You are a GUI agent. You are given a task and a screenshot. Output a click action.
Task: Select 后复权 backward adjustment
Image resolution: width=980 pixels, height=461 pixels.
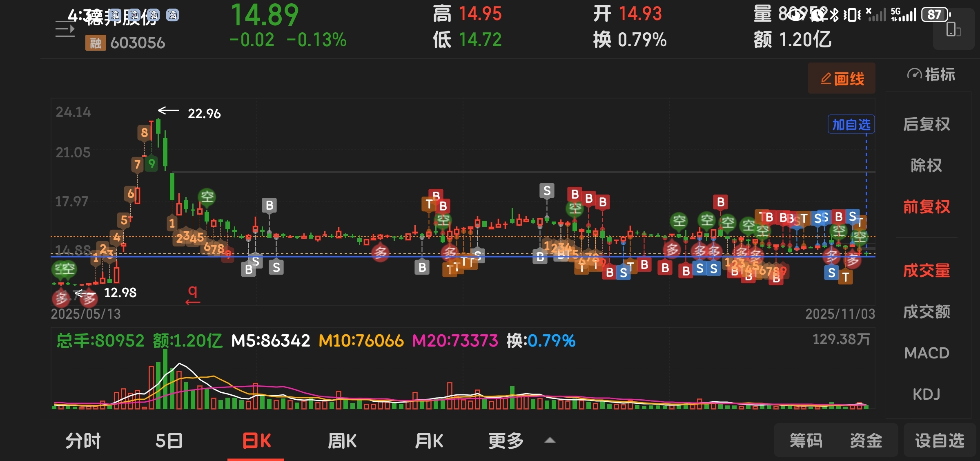pyautogui.click(x=926, y=124)
